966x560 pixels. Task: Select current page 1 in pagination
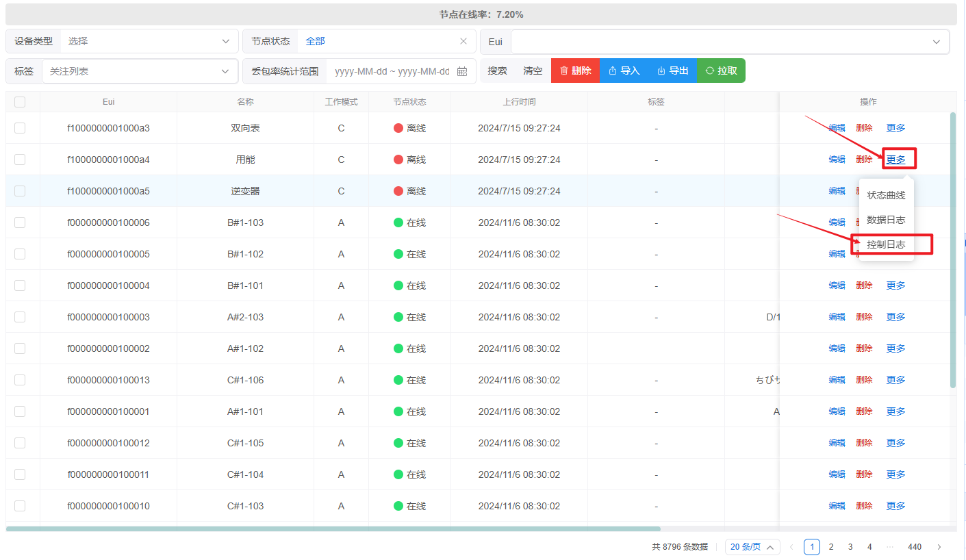point(812,547)
